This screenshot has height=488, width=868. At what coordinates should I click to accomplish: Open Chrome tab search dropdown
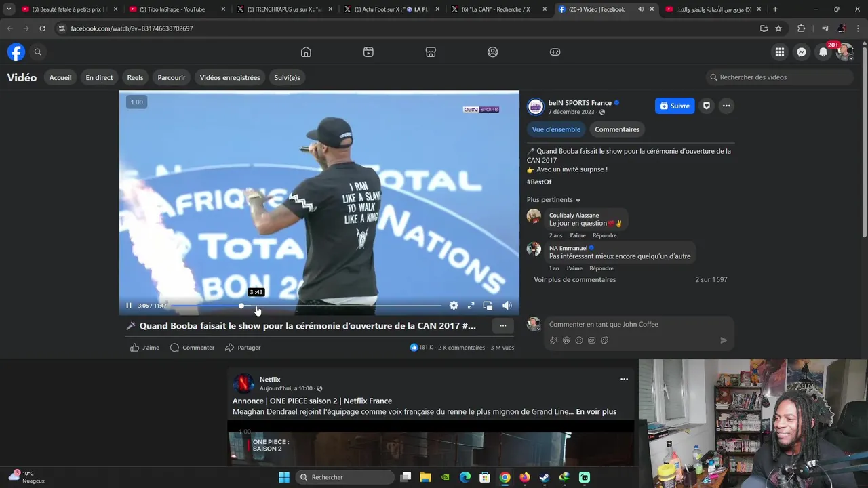[x=9, y=9]
